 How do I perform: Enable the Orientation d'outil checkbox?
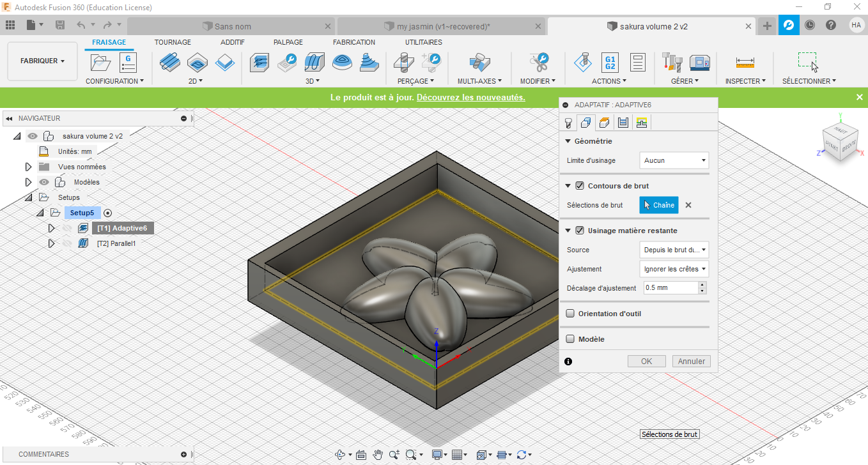[x=570, y=314]
